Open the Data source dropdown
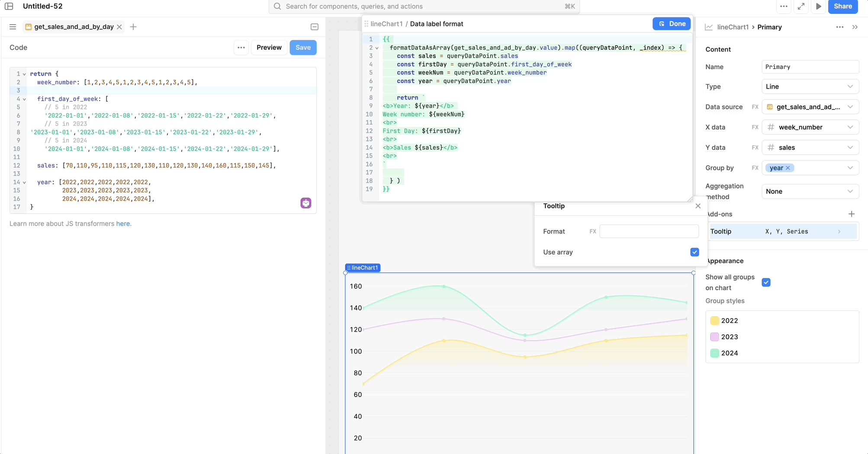The height and width of the screenshot is (454, 868). [x=810, y=107]
